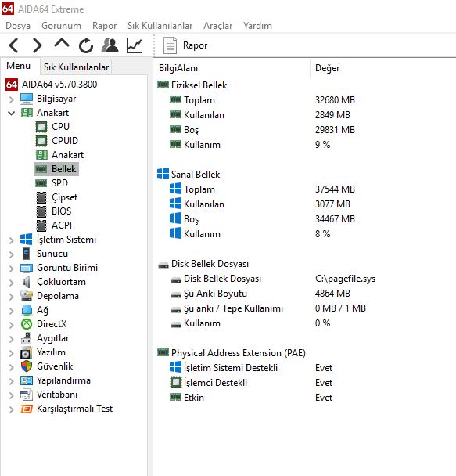The width and height of the screenshot is (456, 476).
Task: Switch to the Sık Kullanılanlar tab in the sidebar
Action: 76,67
